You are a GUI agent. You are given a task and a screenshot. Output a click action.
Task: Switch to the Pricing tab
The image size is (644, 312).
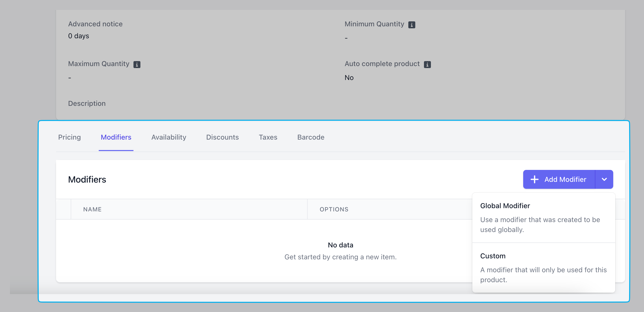[69, 137]
